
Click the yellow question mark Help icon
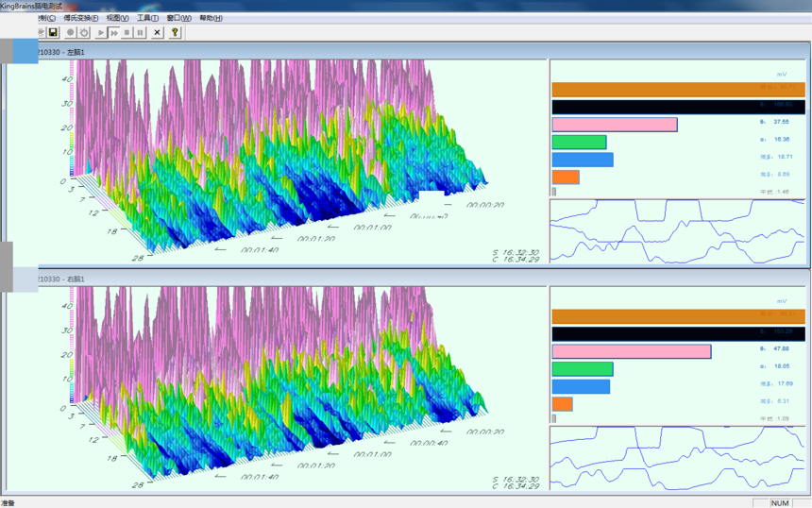point(175,33)
